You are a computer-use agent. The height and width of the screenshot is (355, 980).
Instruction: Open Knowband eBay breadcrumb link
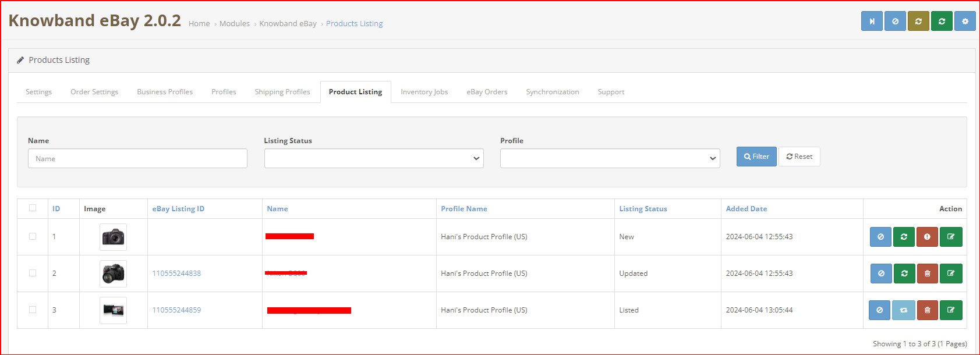(288, 24)
